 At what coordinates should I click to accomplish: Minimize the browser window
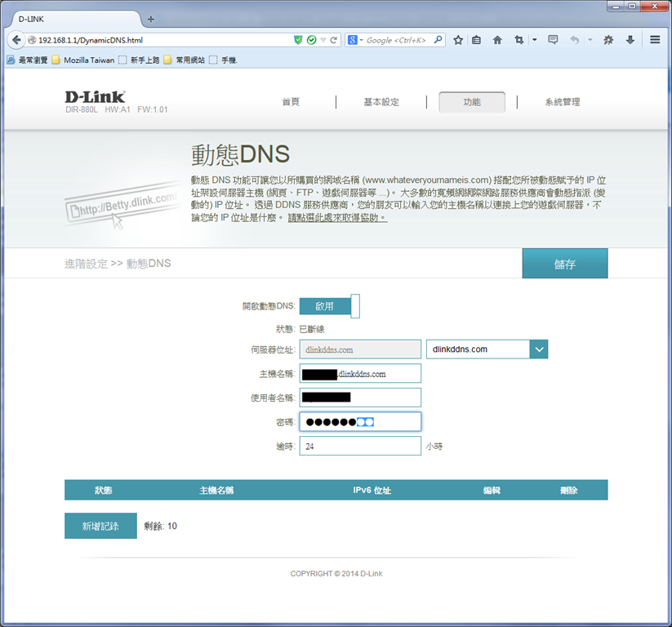616,6
